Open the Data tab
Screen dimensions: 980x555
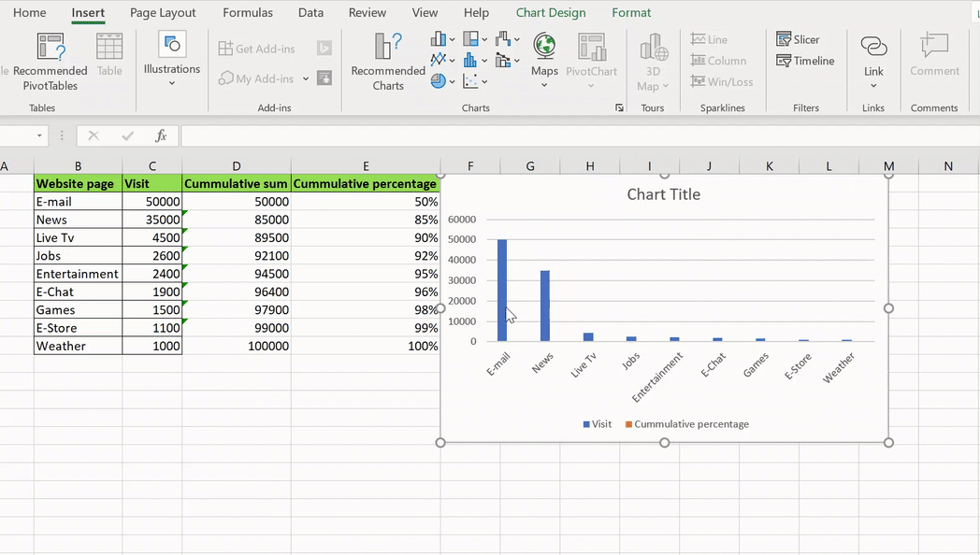pos(310,12)
